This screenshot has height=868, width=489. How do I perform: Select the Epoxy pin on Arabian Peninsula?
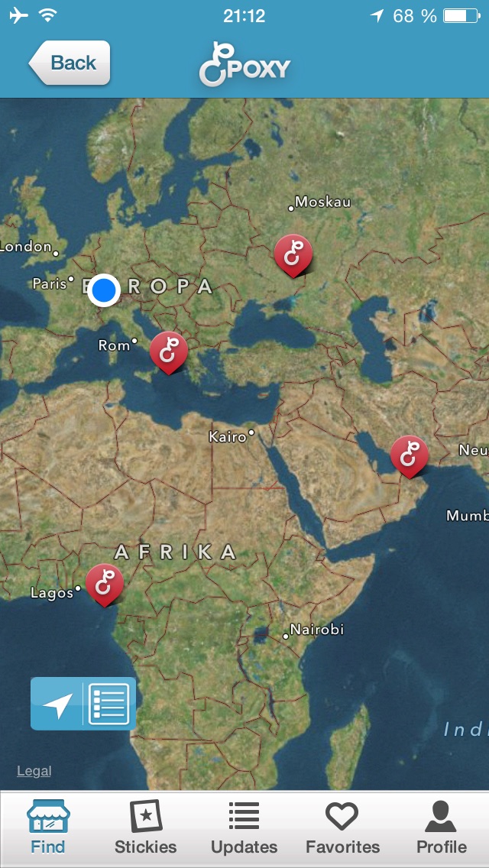(410, 457)
